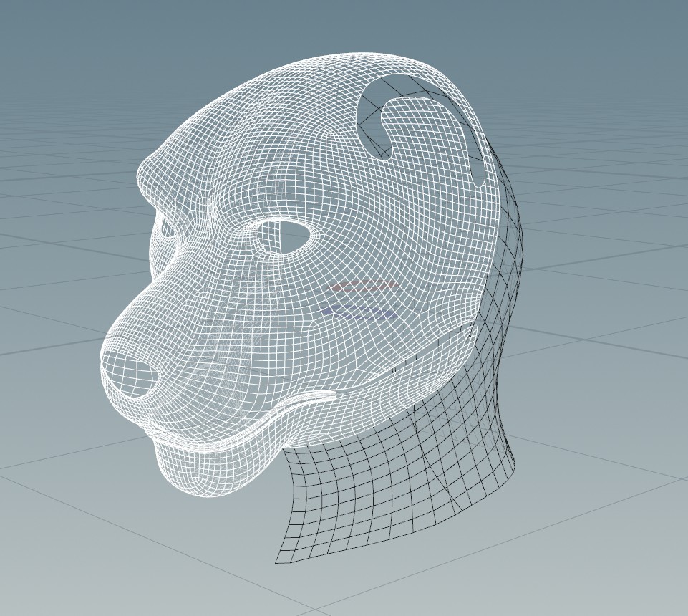The width and height of the screenshot is (688, 616).
Task: Select the eye socket opening
Action: click(x=284, y=236)
